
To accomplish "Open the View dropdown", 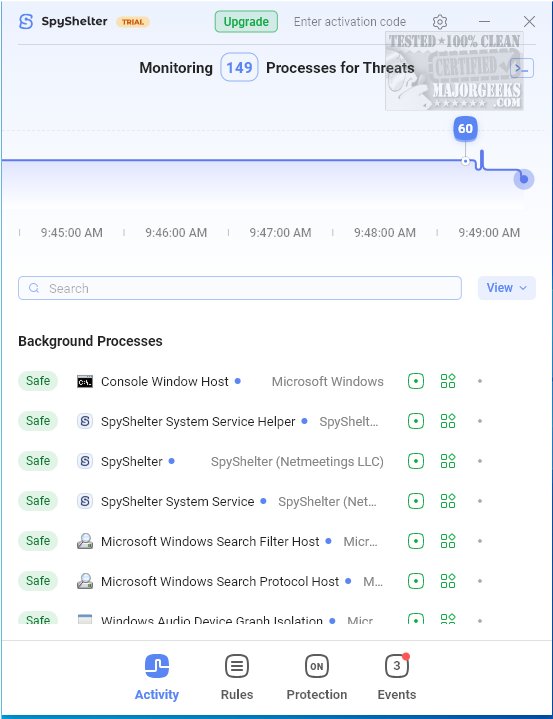I will point(507,288).
